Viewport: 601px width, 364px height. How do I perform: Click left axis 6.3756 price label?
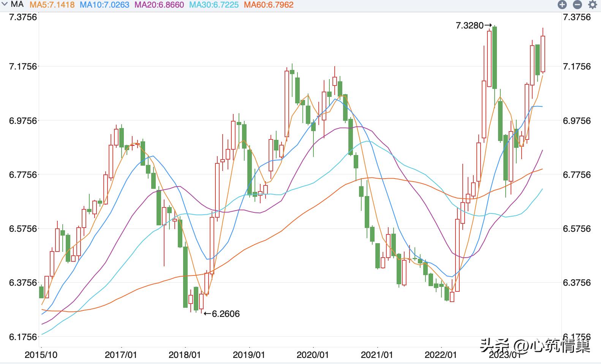click(24, 283)
